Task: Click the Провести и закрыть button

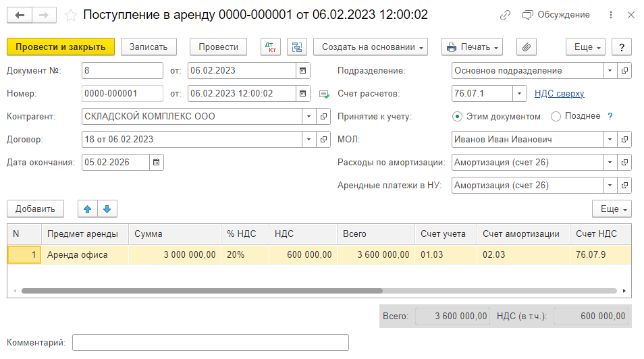Action: pos(61,47)
